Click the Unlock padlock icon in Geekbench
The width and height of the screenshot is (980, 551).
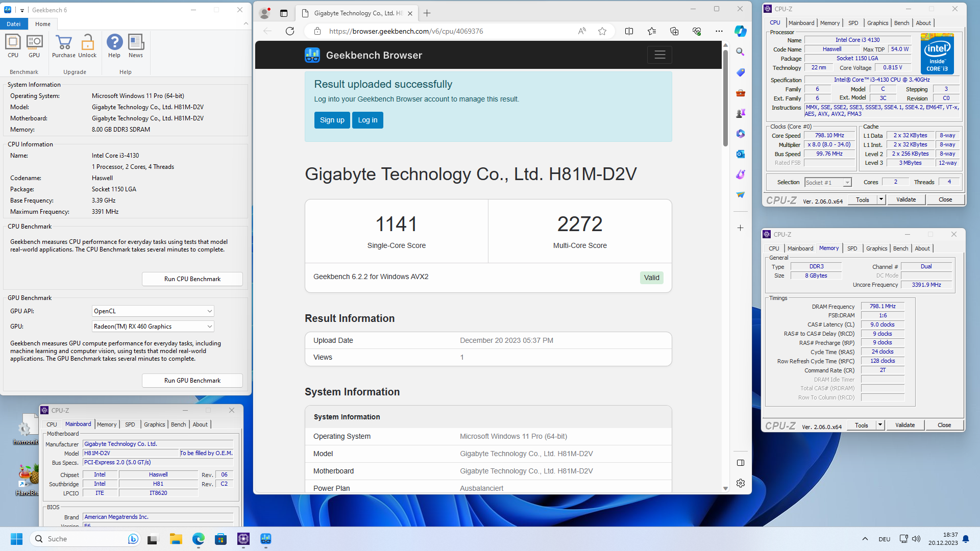coord(87,46)
